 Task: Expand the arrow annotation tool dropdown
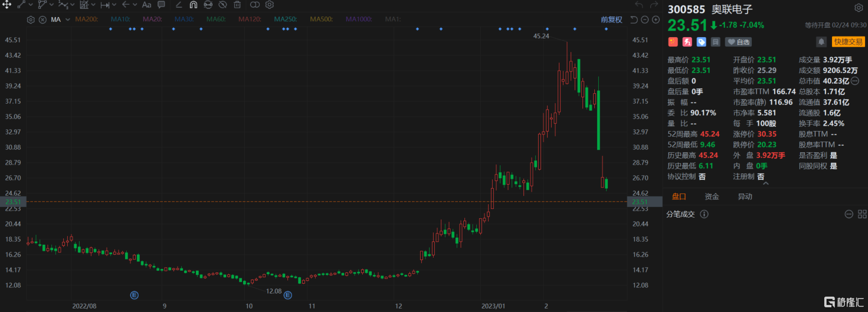click(x=135, y=5)
